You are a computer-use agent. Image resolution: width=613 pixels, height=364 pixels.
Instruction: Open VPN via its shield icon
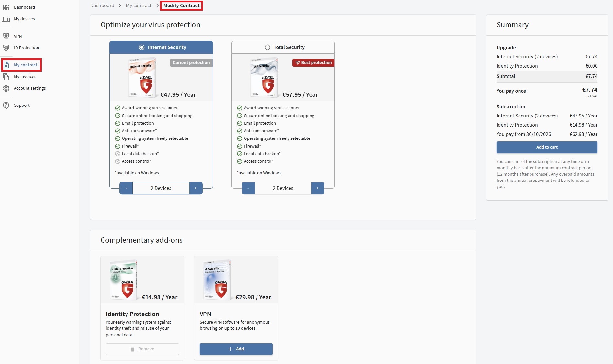(6, 36)
